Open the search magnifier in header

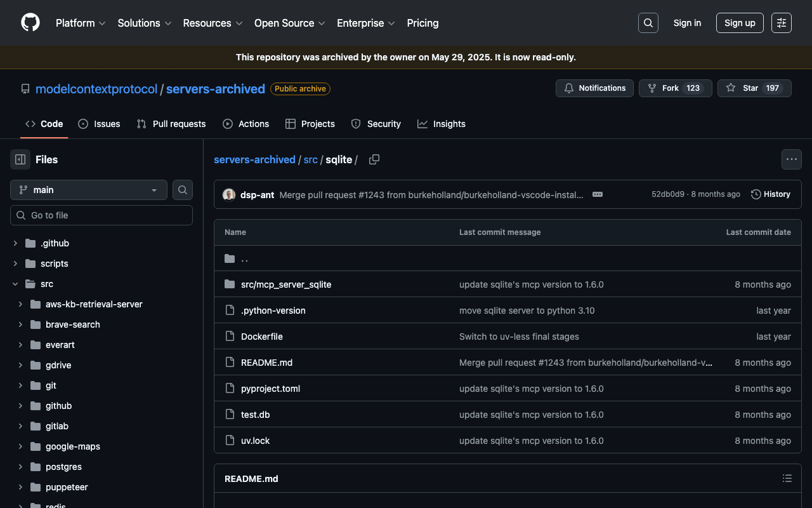click(648, 23)
